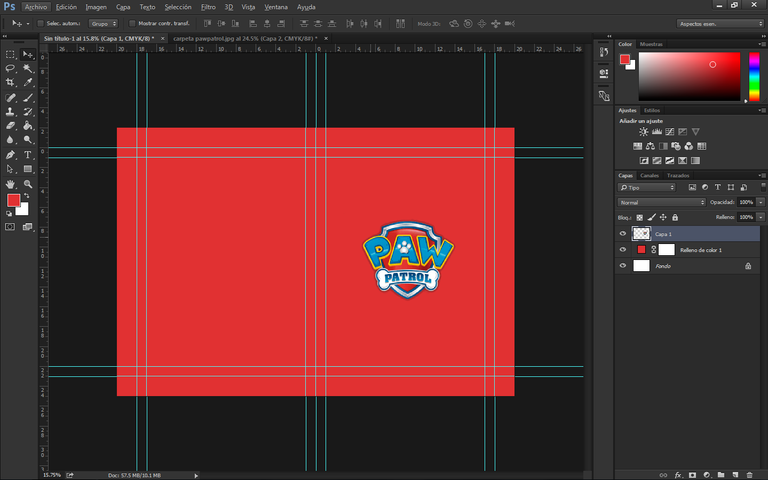Open the Normal blend mode dropdown
This screenshot has width=768, height=480.
pos(662,202)
